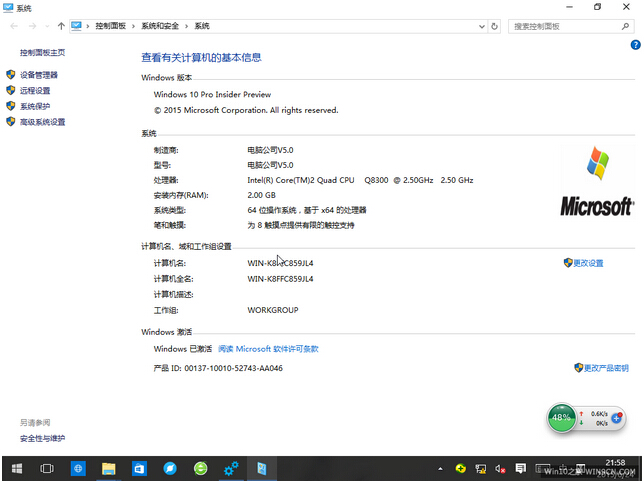
Task: Click the up arrow navigation button
Action: 61,26
